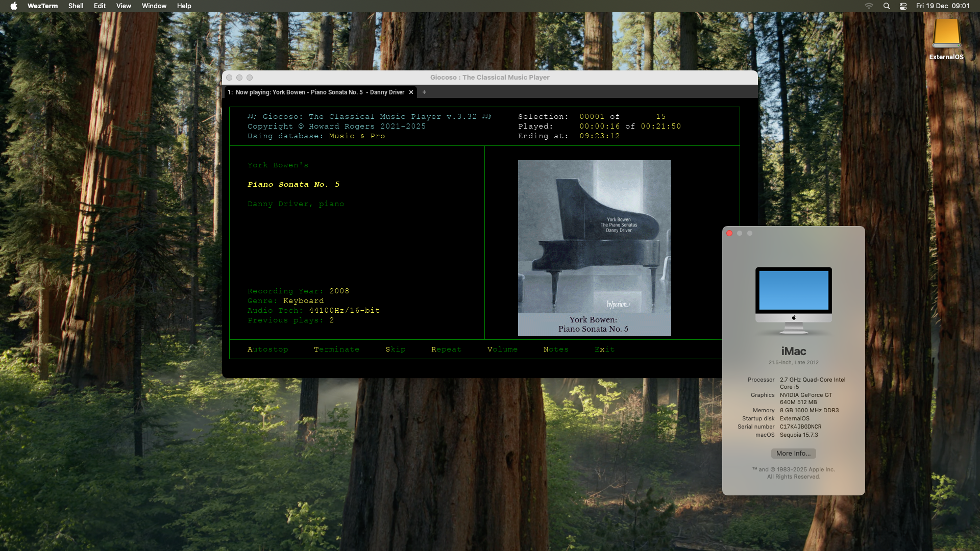This screenshot has width=980, height=551.
Task: Enable Skip to next selection
Action: (x=396, y=349)
